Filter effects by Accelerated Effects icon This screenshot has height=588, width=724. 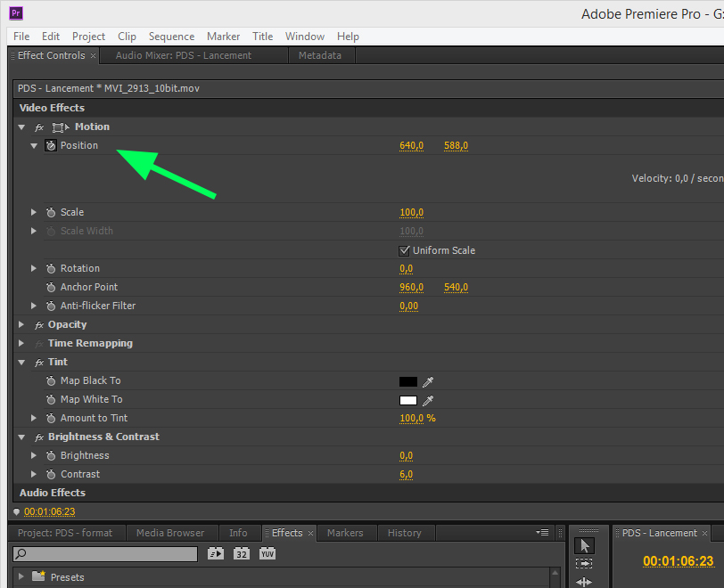(216, 553)
